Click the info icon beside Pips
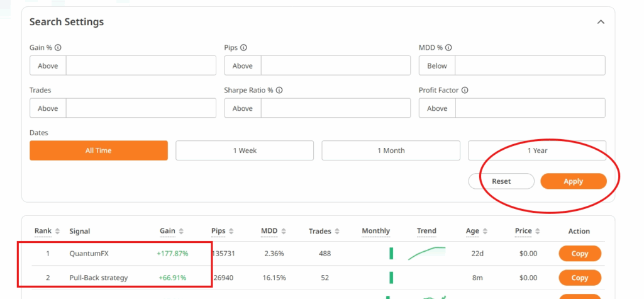Viewport: 644px width, 299px height. point(243,47)
